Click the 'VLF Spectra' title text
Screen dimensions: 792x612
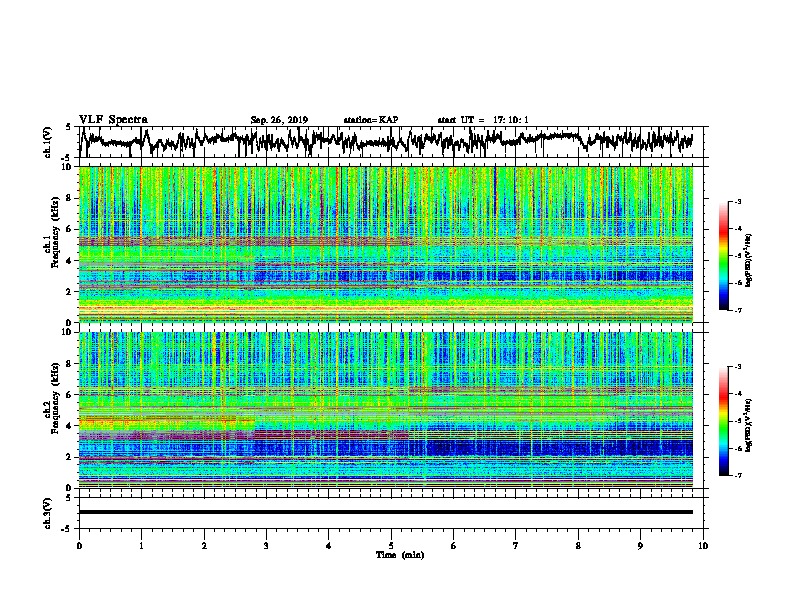coord(113,120)
